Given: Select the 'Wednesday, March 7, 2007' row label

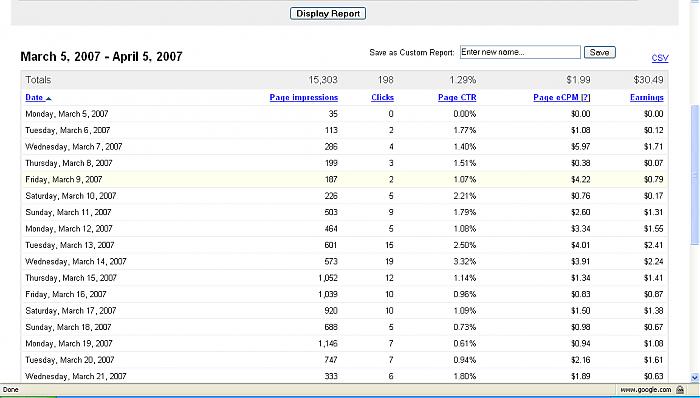Looking at the screenshot, I should click(74, 147).
